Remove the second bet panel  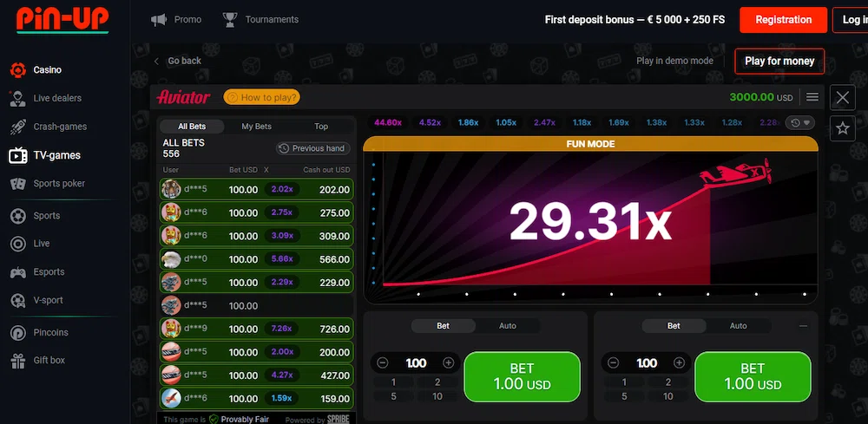(x=803, y=326)
